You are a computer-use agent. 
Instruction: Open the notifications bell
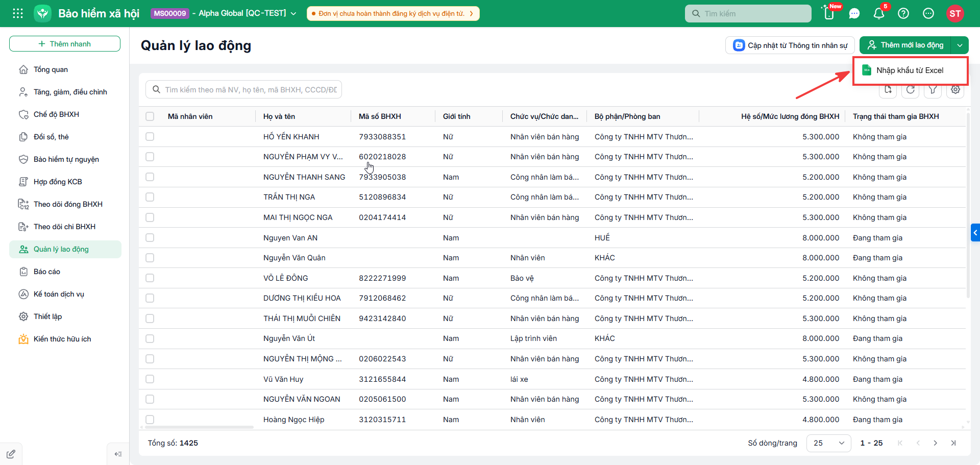pos(879,14)
